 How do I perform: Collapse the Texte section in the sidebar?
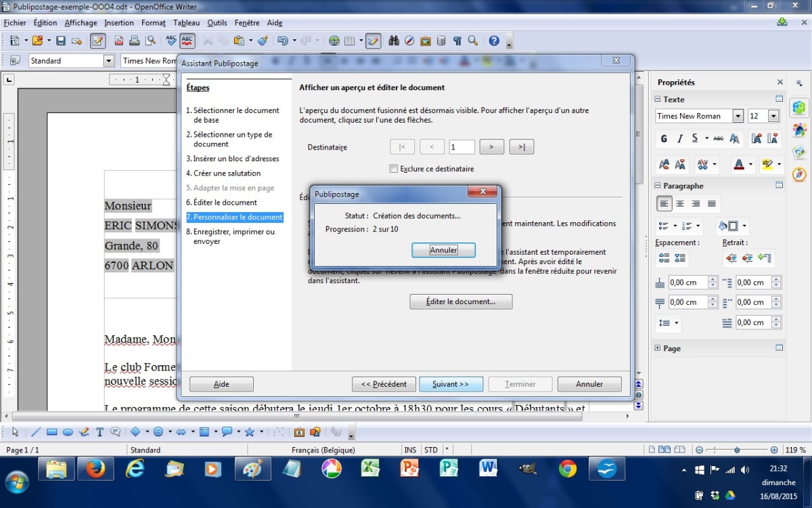click(x=657, y=99)
